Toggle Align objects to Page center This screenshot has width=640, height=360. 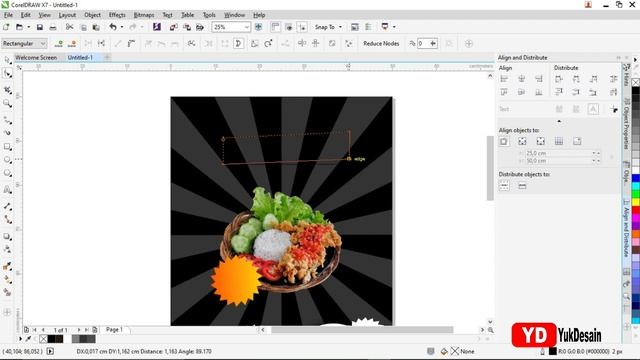[540, 141]
